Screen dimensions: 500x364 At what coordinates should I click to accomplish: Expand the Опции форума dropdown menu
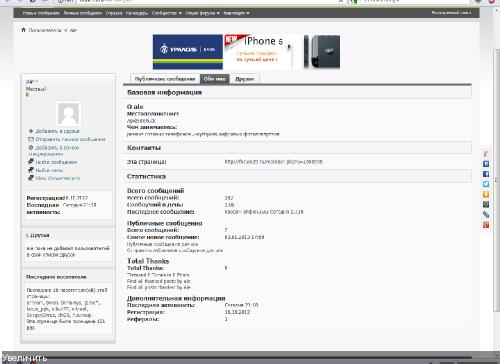203,13
